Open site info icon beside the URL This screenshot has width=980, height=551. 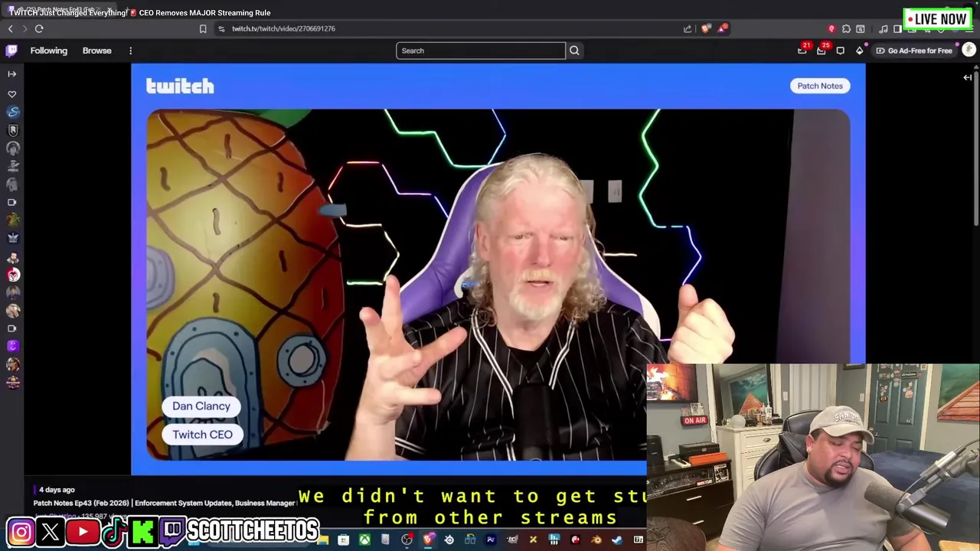221,28
